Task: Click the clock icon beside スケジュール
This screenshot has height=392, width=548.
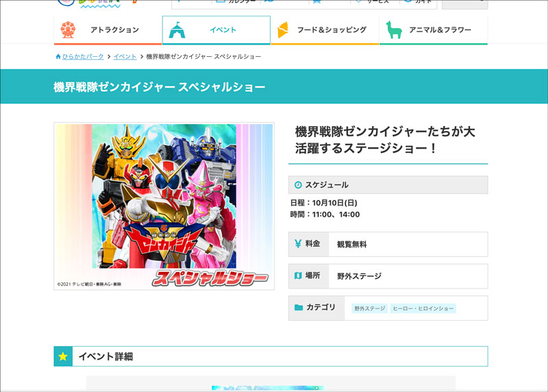Action: [298, 185]
